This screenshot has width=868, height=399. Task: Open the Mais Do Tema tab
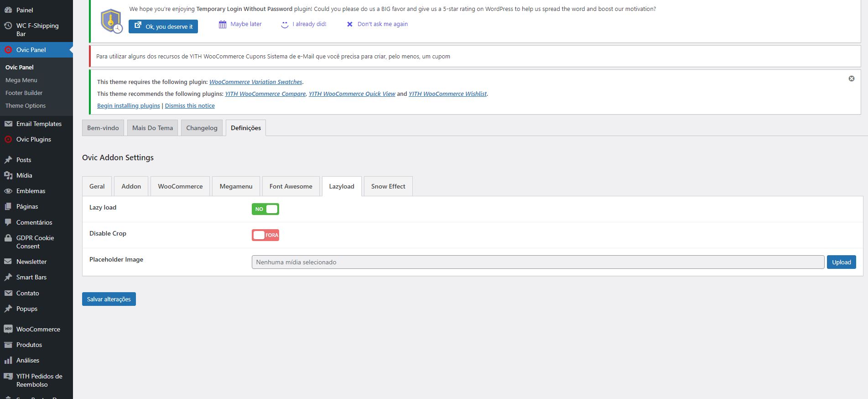pyautogui.click(x=153, y=128)
